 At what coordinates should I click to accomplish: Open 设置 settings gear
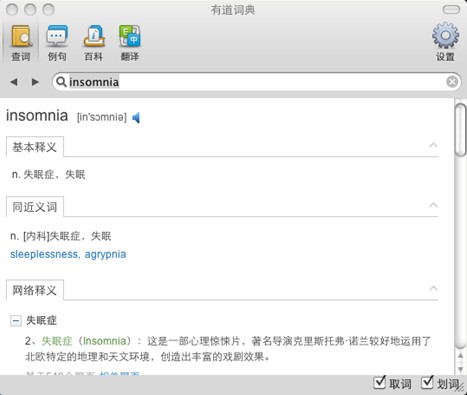(x=445, y=42)
